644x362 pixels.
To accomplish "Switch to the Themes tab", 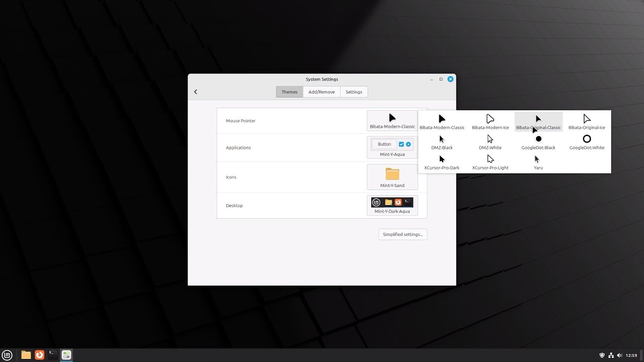I will coord(289,92).
